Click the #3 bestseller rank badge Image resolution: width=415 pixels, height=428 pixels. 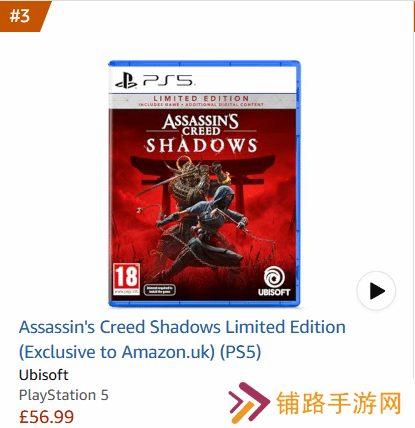pos(23,16)
